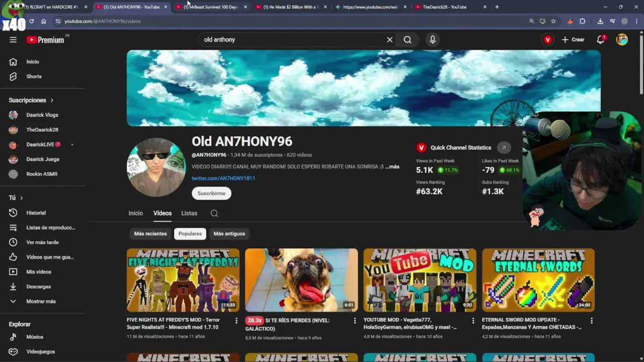Reload the page in browser
The image size is (644, 362).
pos(31,21)
